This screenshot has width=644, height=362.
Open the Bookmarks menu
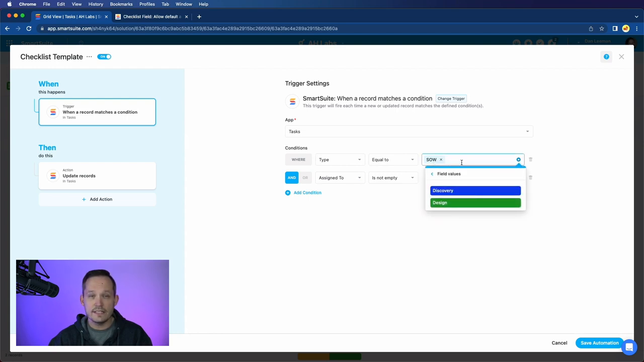(x=121, y=4)
